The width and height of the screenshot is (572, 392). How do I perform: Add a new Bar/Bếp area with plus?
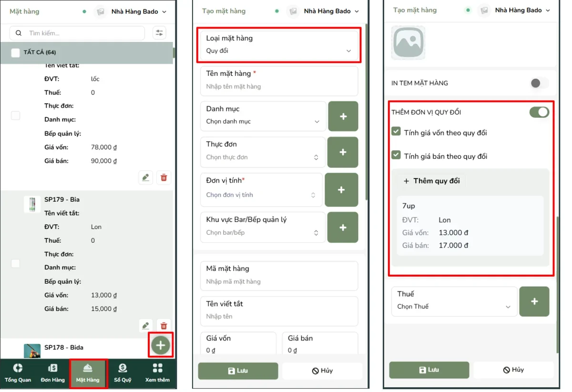[x=343, y=227]
